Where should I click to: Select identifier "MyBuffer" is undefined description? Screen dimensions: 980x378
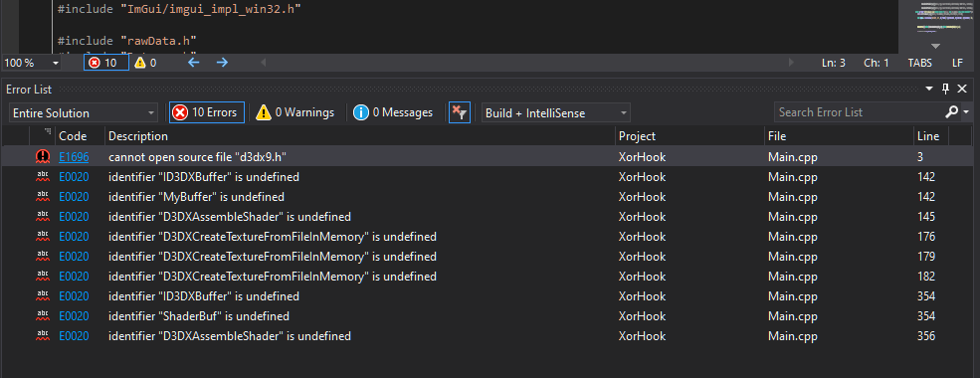[196, 197]
